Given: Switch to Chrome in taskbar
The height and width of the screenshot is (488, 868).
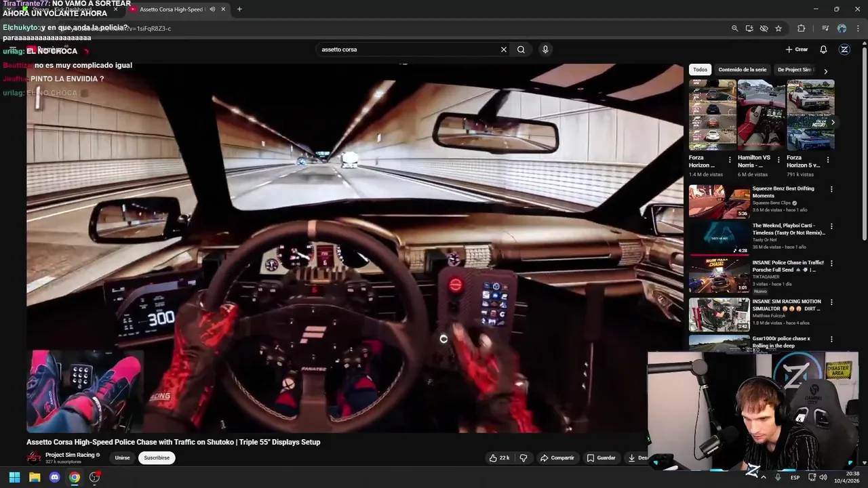Looking at the screenshot, I should (x=75, y=477).
